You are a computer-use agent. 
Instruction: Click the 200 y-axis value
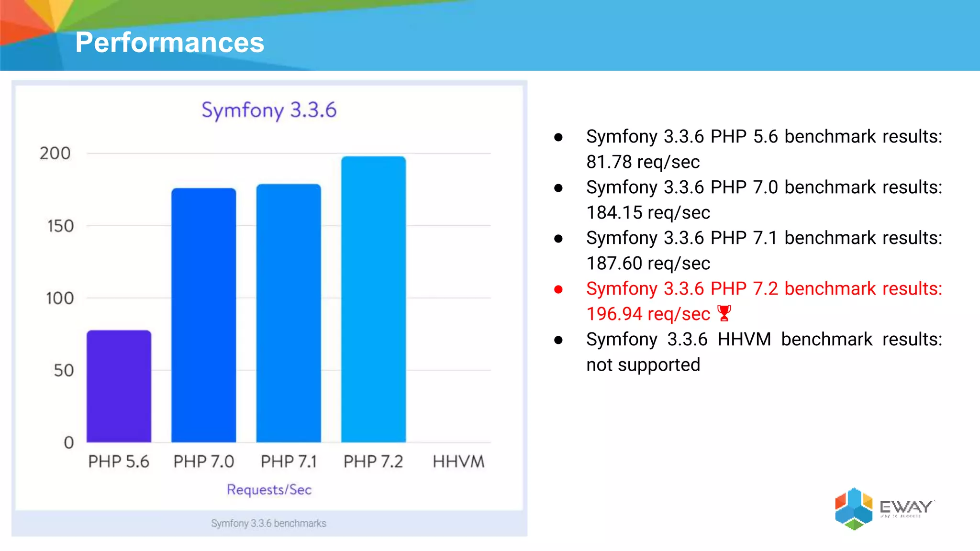coord(55,154)
